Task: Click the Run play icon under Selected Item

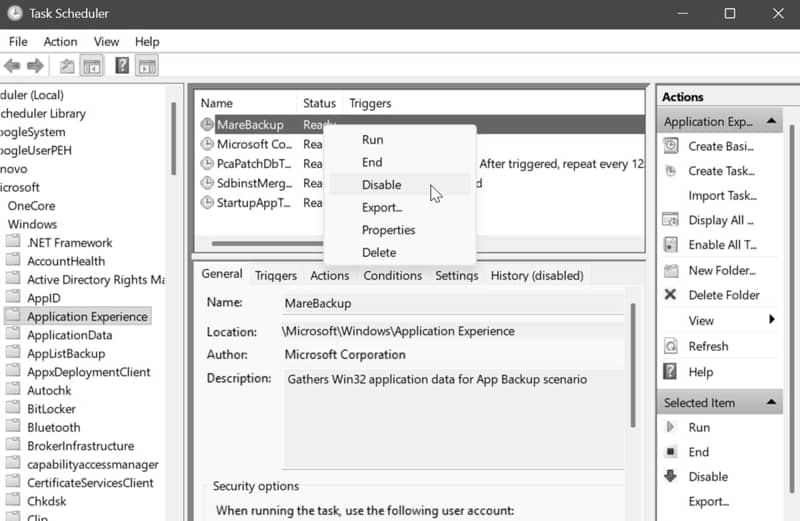Action: [670, 427]
